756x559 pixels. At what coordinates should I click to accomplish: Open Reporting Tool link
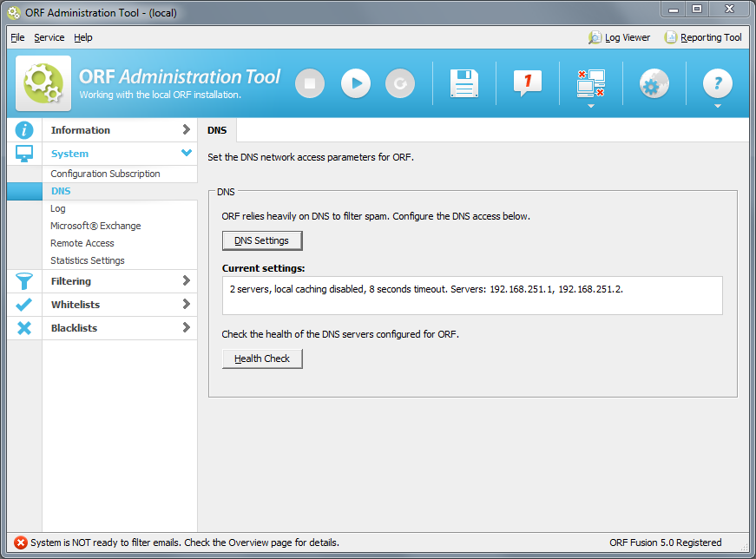711,37
